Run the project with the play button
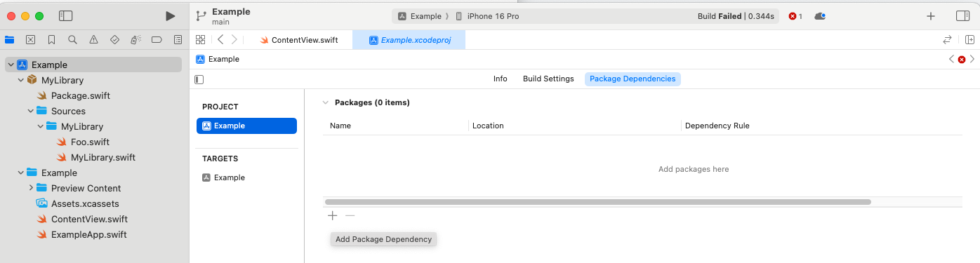The height and width of the screenshot is (263, 980). pos(170,15)
